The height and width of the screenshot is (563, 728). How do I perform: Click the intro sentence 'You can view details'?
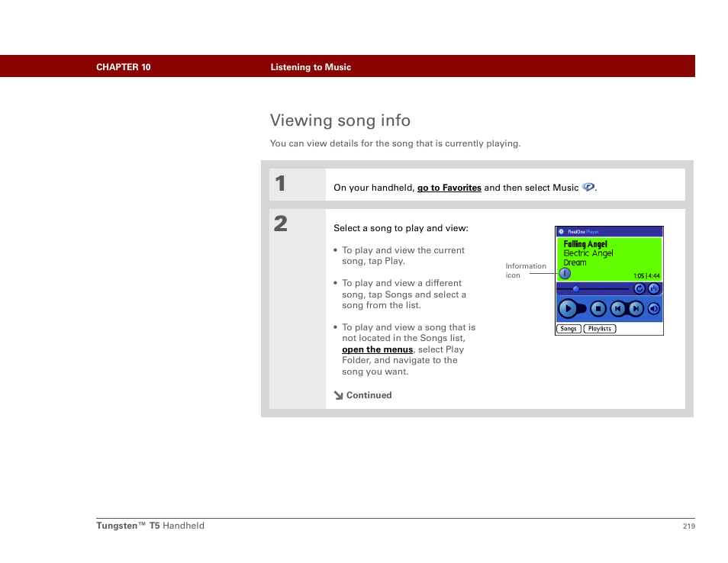click(x=395, y=143)
